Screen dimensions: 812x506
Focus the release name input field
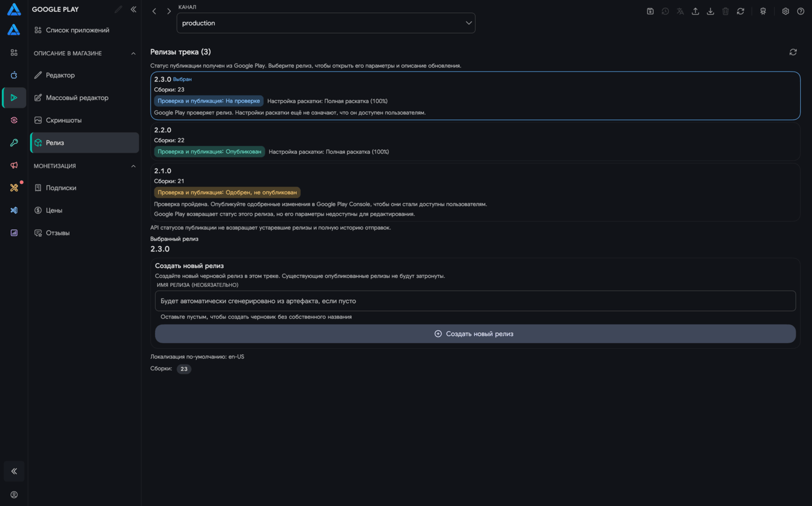point(475,301)
